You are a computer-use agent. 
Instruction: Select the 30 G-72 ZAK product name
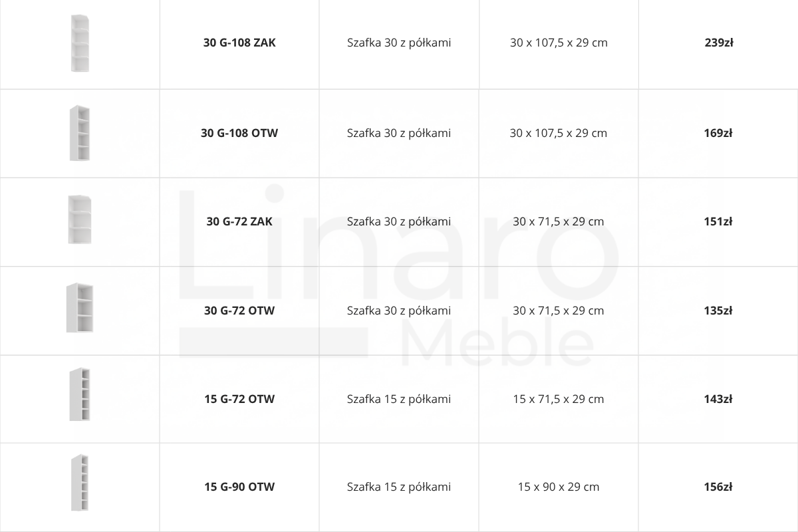(x=239, y=221)
